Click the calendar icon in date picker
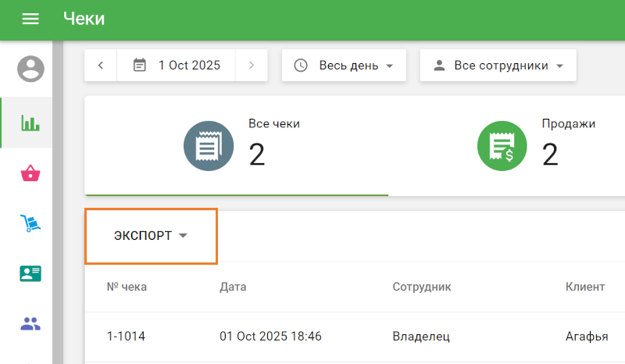Screen dimensions: 625x364 tap(140, 66)
